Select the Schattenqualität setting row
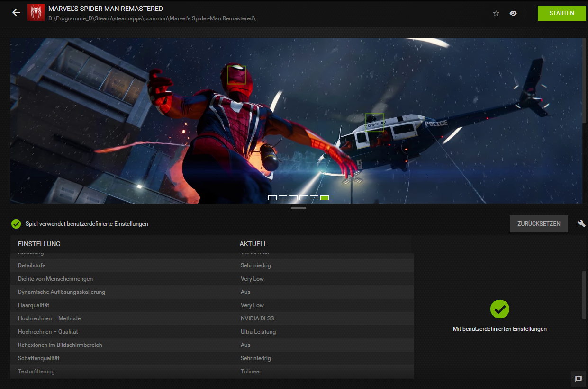This screenshot has height=389, width=588. 212,358
